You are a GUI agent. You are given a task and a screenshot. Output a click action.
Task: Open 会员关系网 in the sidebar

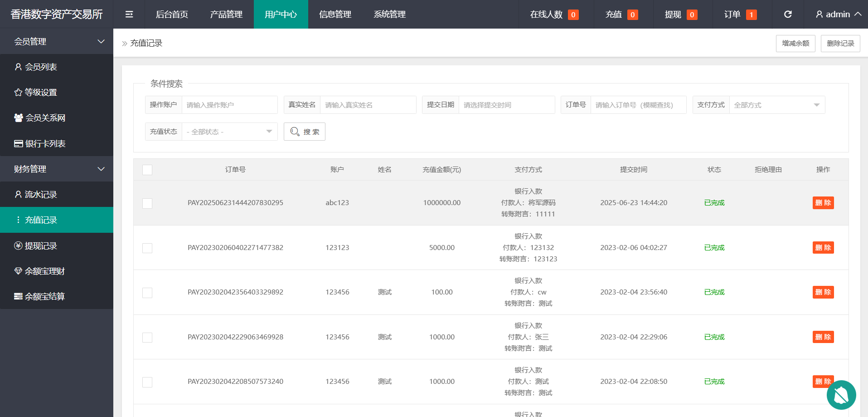click(57, 118)
